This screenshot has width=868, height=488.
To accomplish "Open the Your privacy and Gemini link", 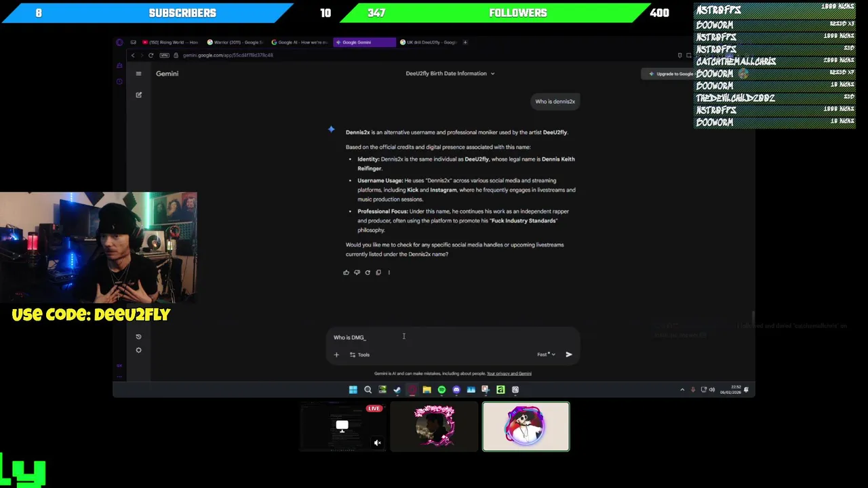I will point(509,373).
